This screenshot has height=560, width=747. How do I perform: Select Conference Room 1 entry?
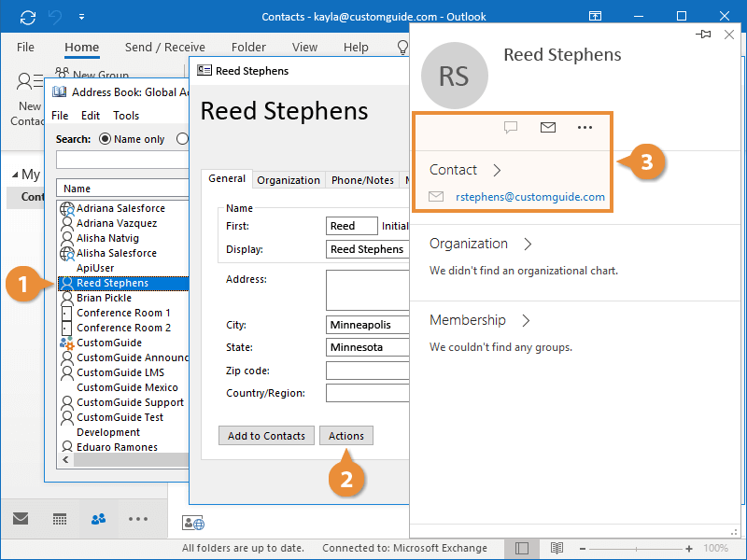click(x=123, y=313)
